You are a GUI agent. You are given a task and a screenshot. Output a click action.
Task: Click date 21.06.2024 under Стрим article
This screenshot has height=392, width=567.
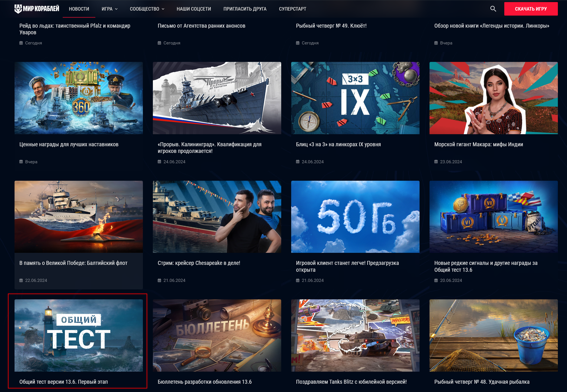[174, 280]
